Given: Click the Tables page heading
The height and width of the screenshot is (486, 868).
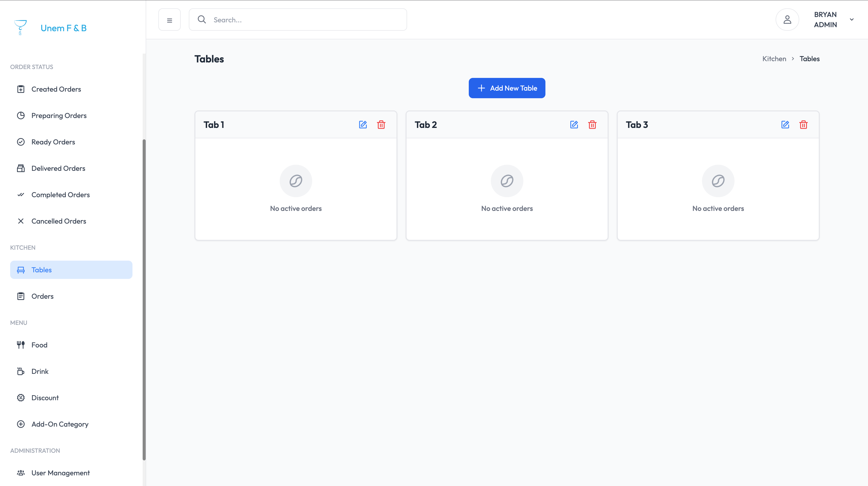Looking at the screenshot, I should pyautogui.click(x=209, y=59).
